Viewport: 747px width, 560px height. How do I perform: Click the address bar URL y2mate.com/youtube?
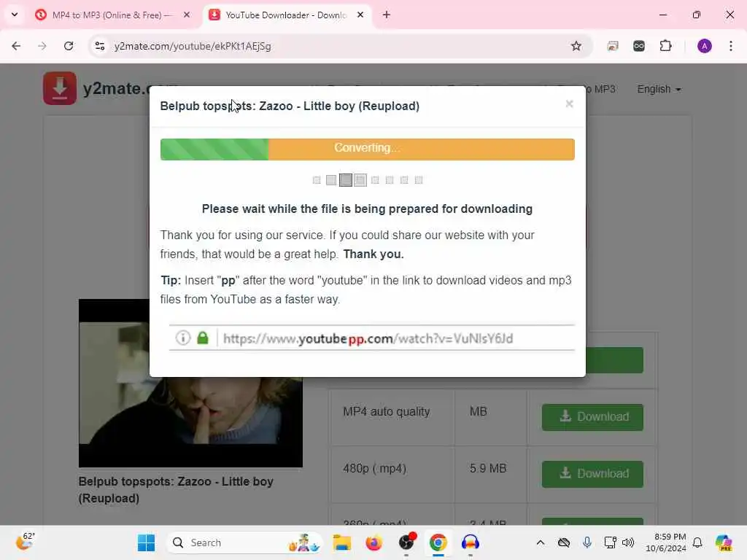[x=193, y=46]
